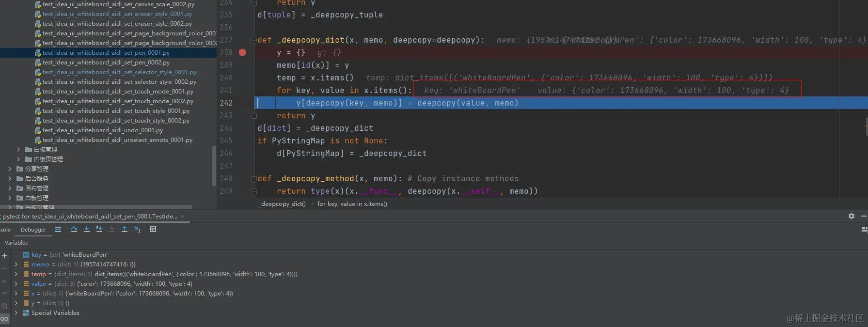
Task: Expand the 分享管理 folder
Action: click(x=10, y=169)
